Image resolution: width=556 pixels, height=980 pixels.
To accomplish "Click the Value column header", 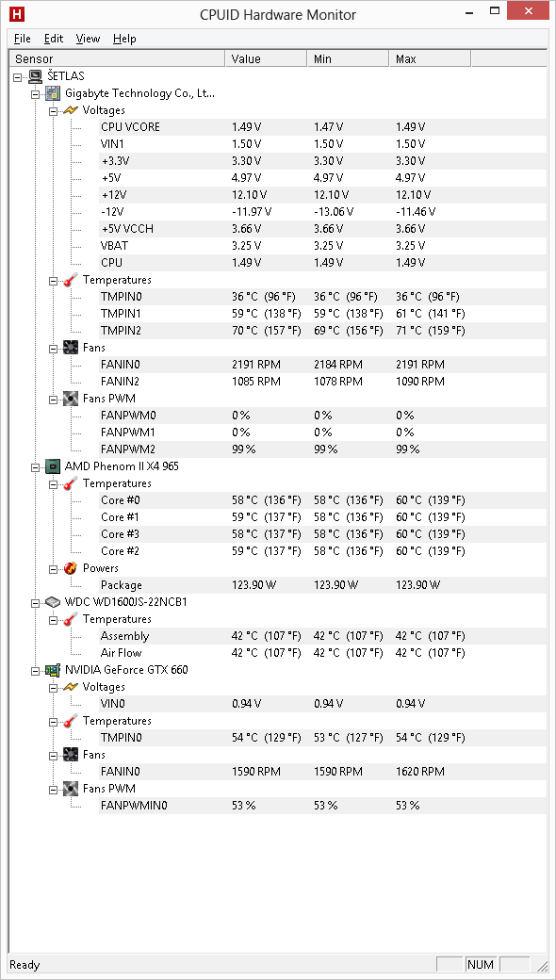I will (266, 58).
